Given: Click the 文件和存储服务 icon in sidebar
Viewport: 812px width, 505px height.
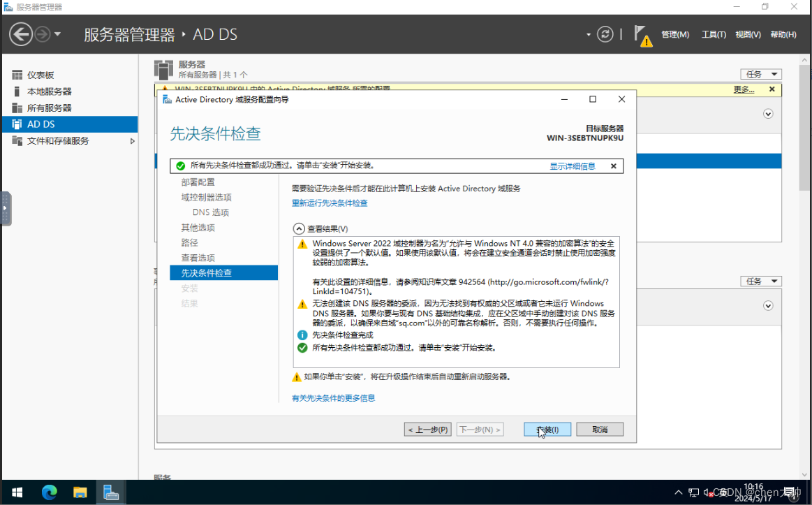Looking at the screenshot, I should point(17,141).
